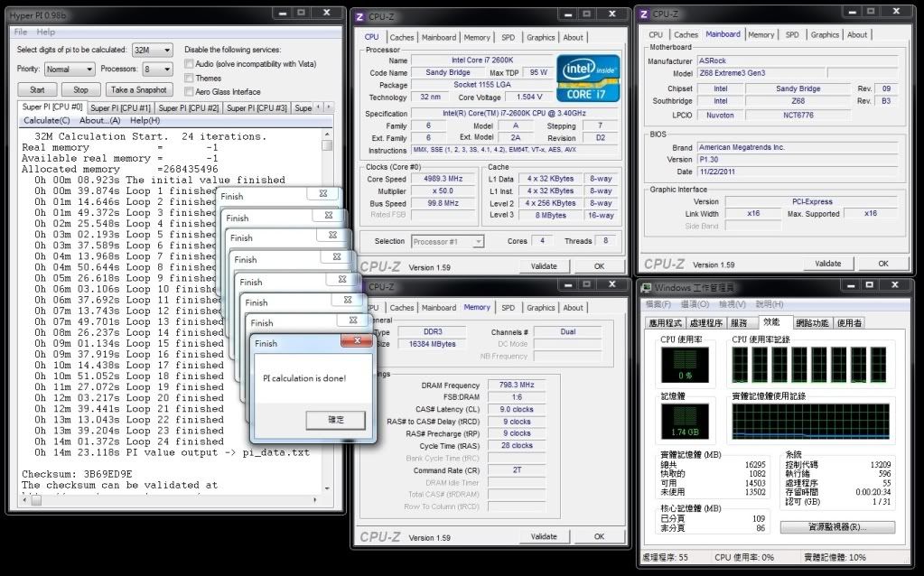The height and width of the screenshot is (576, 924).
Task: Open the Selection dropdown showing Processor #1
Action: (448, 241)
